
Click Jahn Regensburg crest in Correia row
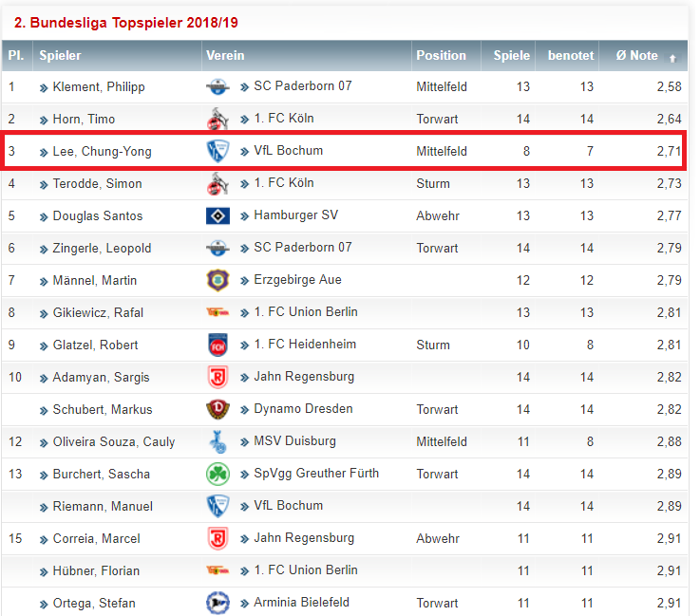[218, 538]
